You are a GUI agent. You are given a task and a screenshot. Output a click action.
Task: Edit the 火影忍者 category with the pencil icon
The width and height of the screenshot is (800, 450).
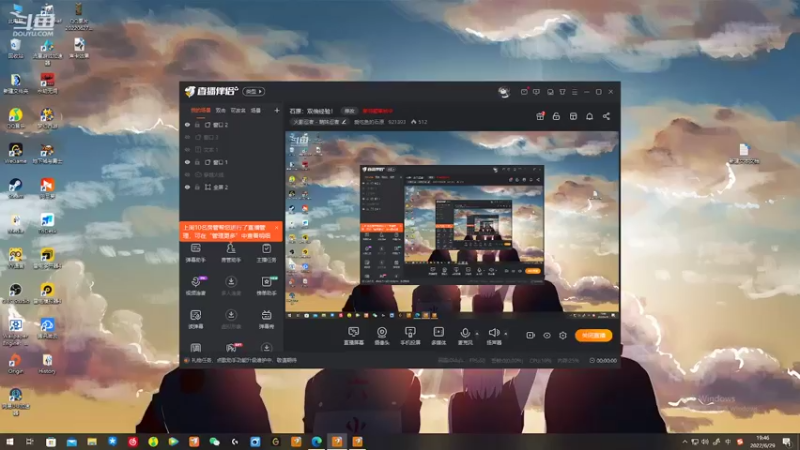coord(344,122)
